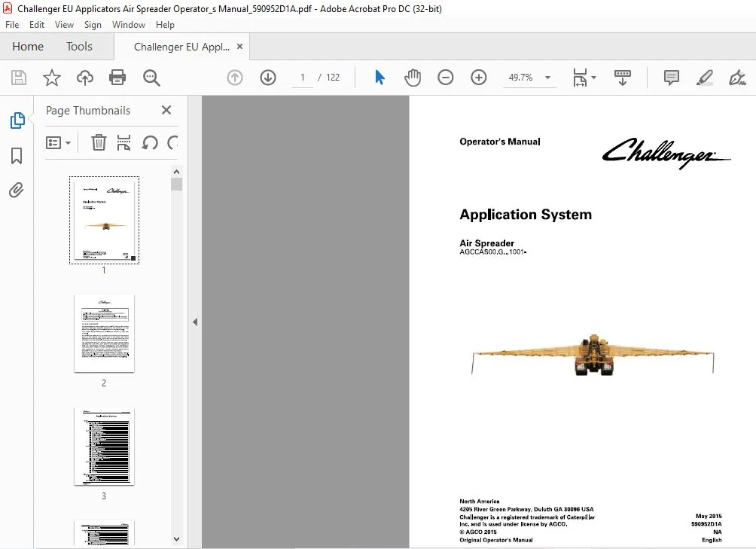The width and height of the screenshot is (756, 549).
Task: Rotate page clockwise
Action: (x=172, y=142)
